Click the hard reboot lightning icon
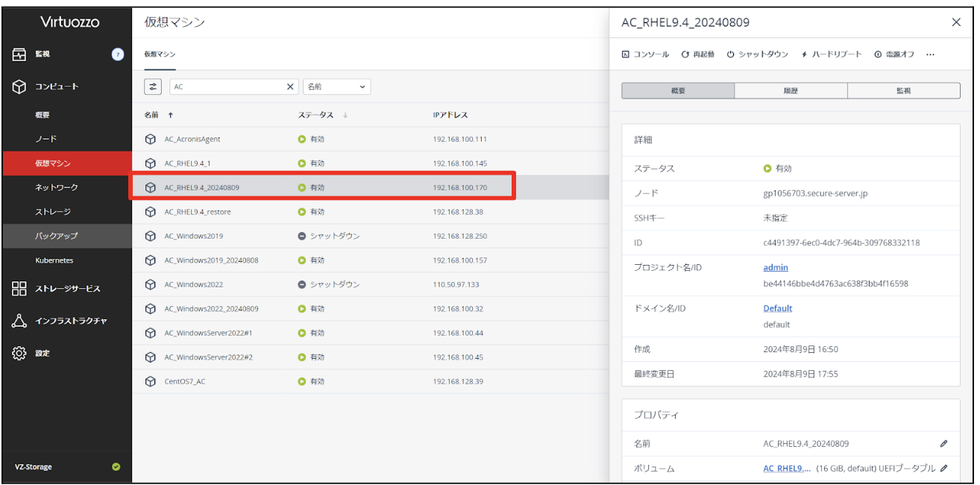The height and width of the screenshot is (485, 980). click(804, 54)
